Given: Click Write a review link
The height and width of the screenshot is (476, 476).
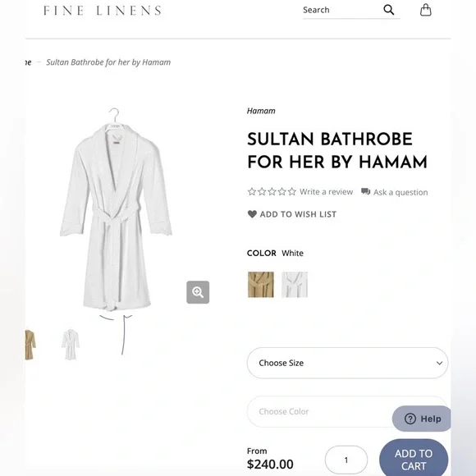Looking at the screenshot, I should [x=327, y=192].
